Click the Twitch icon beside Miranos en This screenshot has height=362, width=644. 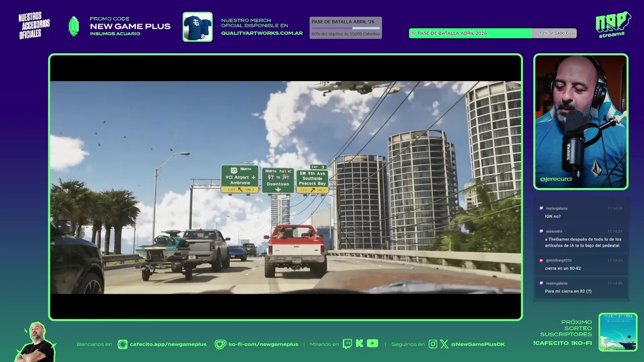347,344
